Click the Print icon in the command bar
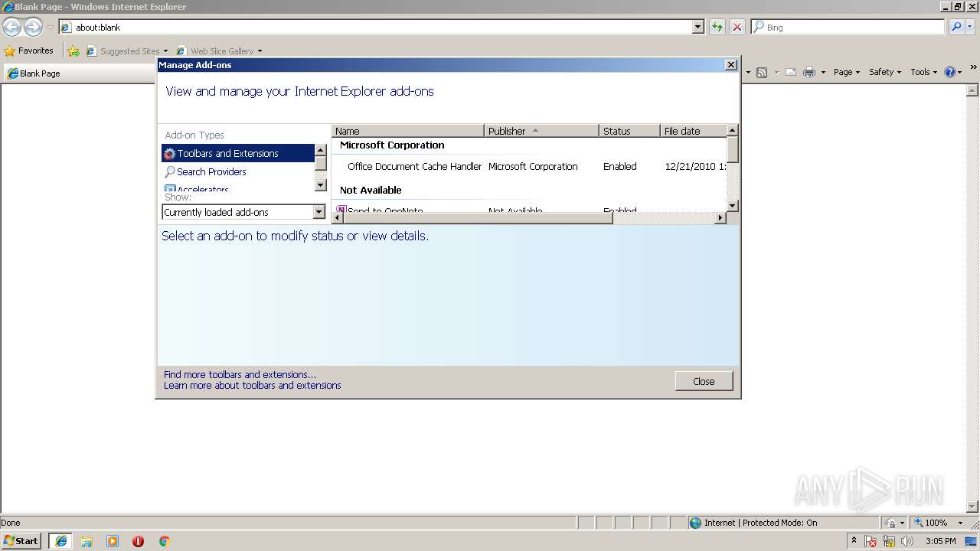Screen dimensions: 980x551 point(809,72)
